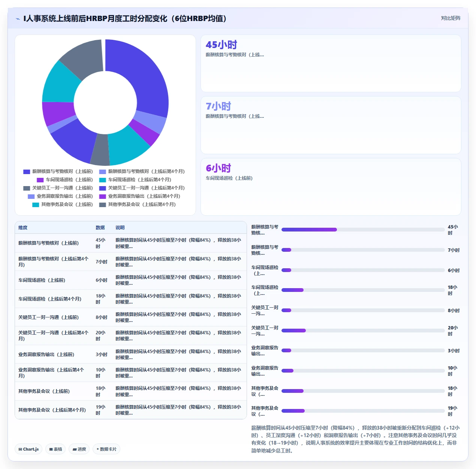The width and height of the screenshot is (476, 469).
Task: Select table row 其他事务及会议（上线前）
Action: pos(131,391)
